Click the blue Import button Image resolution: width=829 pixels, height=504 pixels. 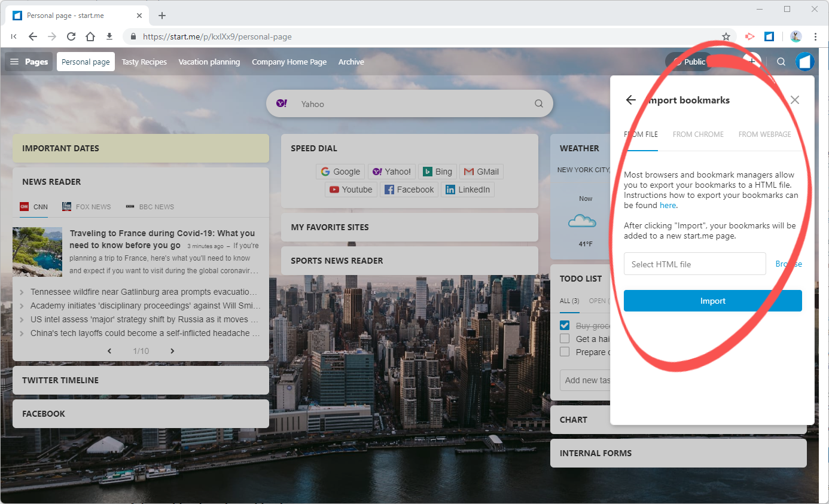712,301
